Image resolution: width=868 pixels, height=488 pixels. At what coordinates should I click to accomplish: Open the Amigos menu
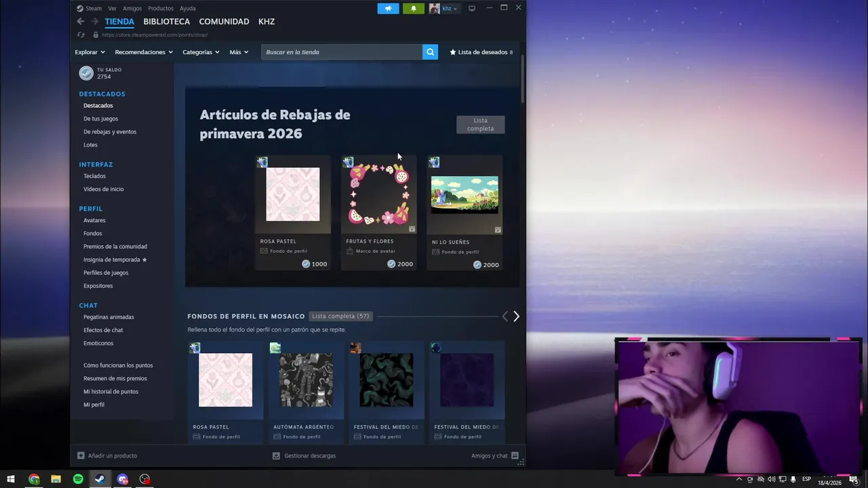pyautogui.click(x=132, y=8)
